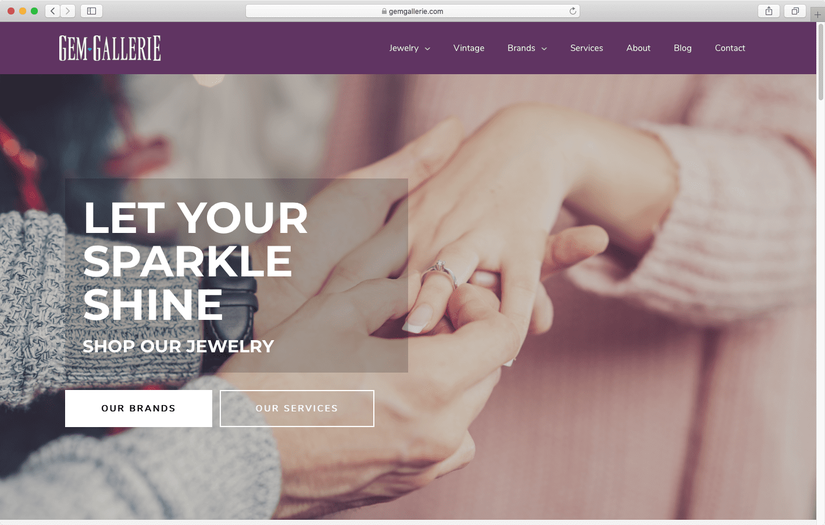
Task: Toggle the Safari sidebar icon
Action: tap(92, 11)
